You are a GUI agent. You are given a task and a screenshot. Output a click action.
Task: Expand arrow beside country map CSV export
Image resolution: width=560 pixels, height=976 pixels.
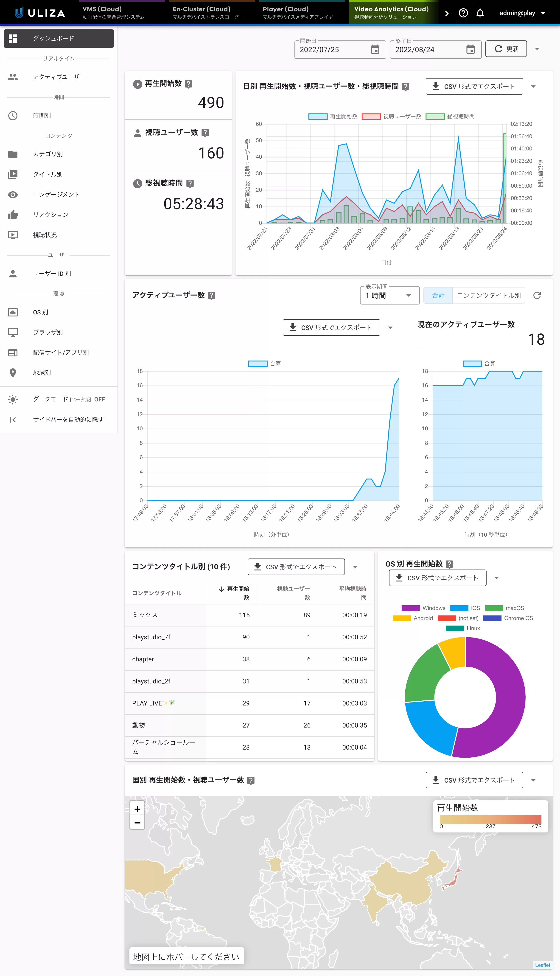(533, 781)
